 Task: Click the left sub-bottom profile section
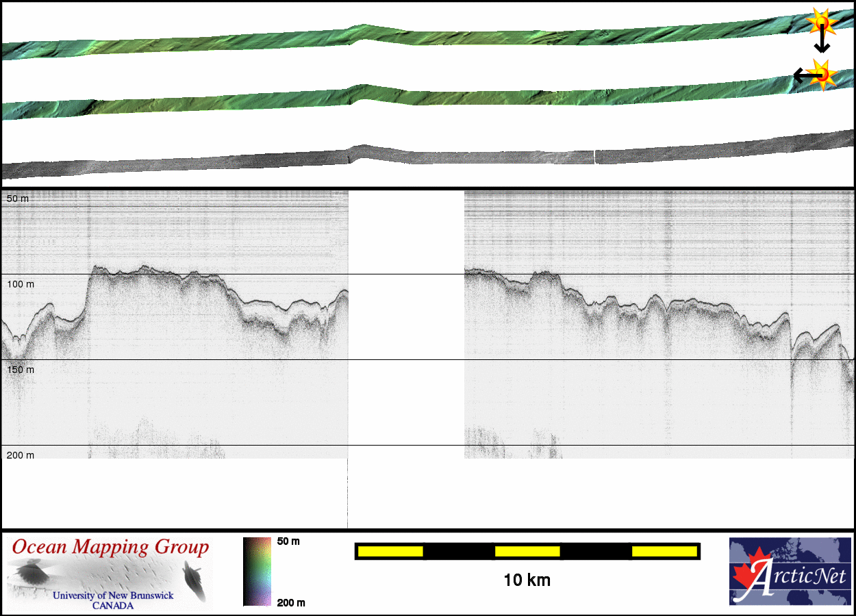click(175, 322)
